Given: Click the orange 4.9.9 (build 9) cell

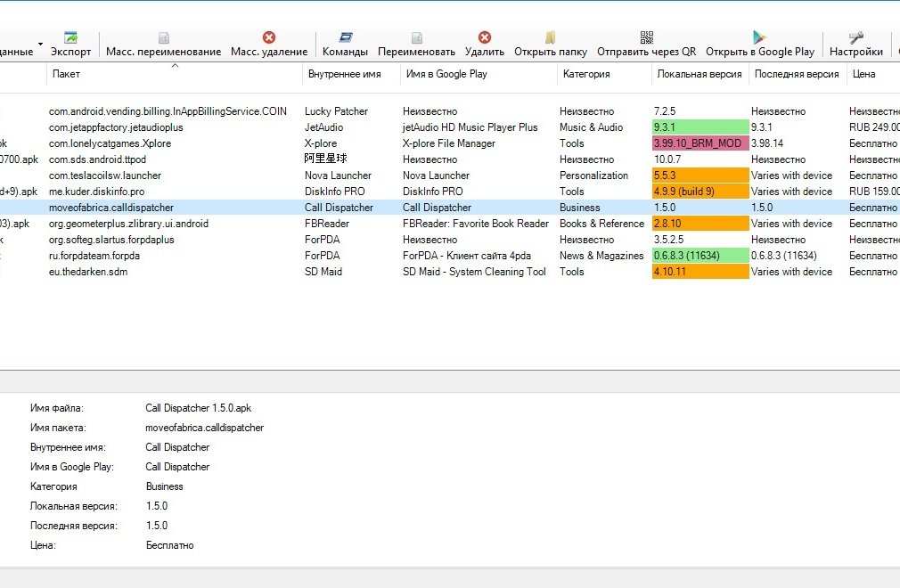Looking at the screenshot, I should click(700, 192).
